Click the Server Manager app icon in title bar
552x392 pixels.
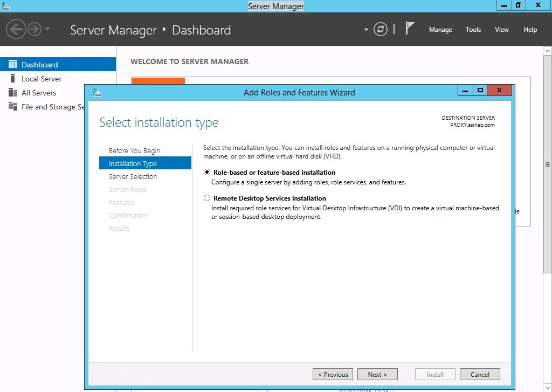click(x=5, y=6)
